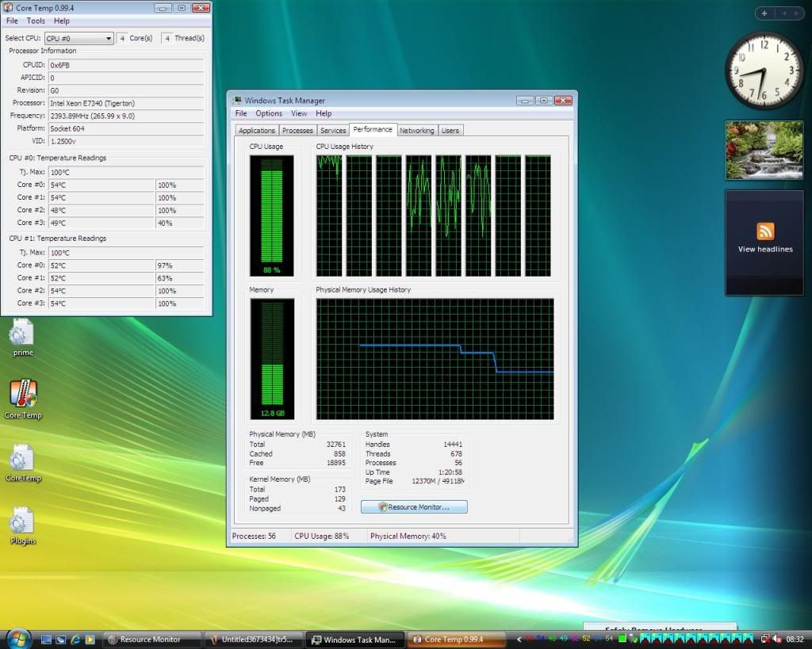Open Task Manager Options menu
This screenshot has width=812, height=649.
coord(269,113)
